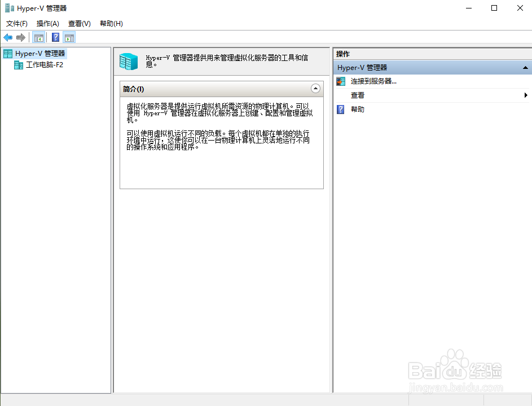Open the 操作(A) menu
The image size is (532, 406).
pyautogui.click(x=47, y=24)
